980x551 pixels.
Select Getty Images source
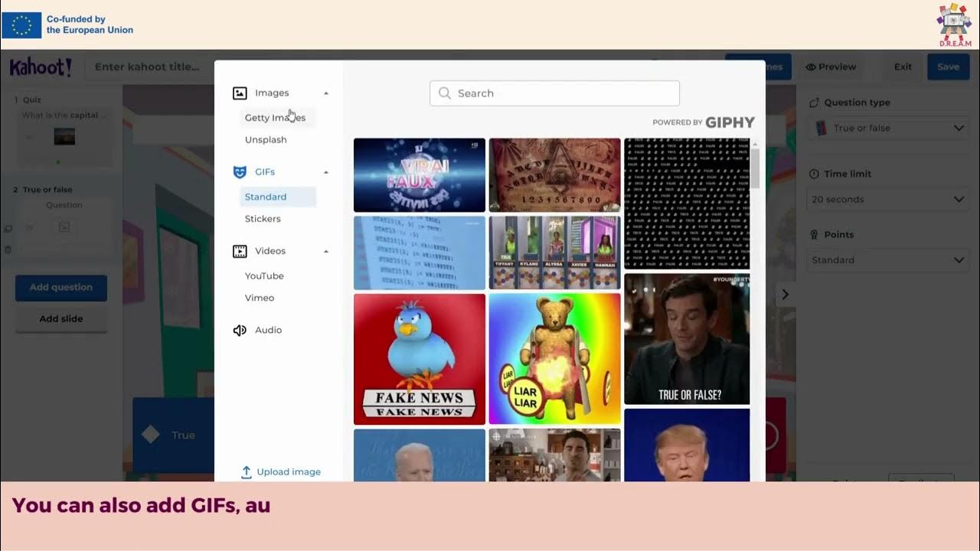(x=277, y=118)
